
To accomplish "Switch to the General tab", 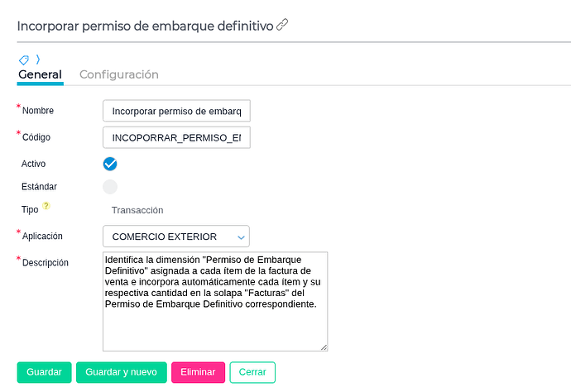I will (40, 74).
